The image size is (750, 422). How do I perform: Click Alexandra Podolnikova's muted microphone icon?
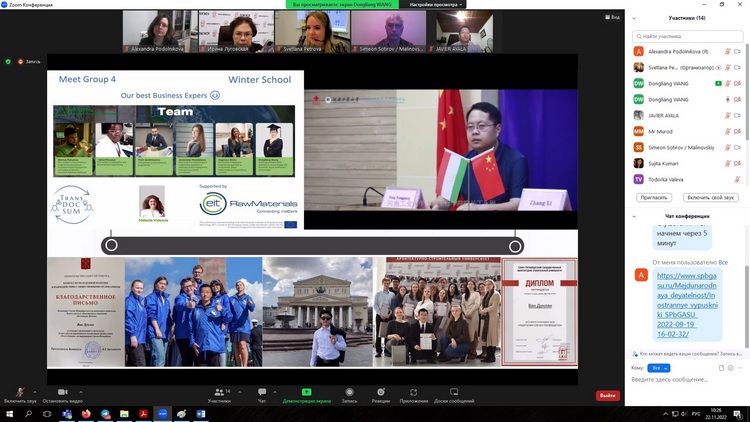[728, 52]
